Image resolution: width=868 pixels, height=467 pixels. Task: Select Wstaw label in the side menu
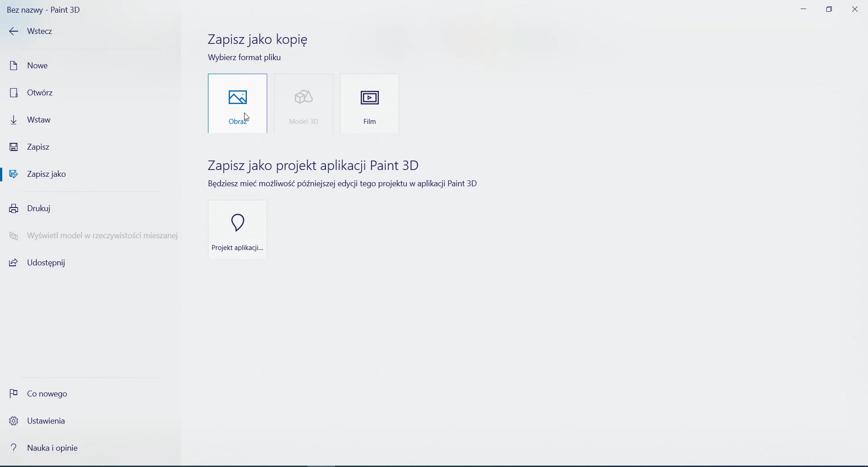pyautogui.click(x=39, y=120)
